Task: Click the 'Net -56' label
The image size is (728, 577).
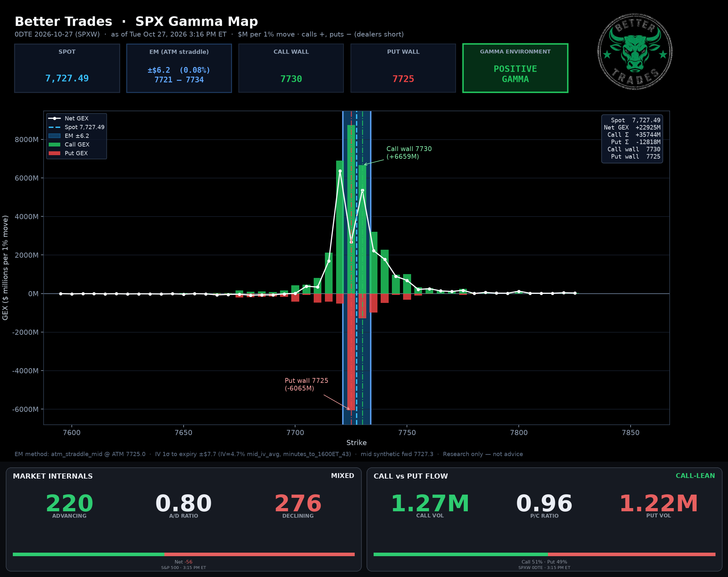Action: [183, 562]
